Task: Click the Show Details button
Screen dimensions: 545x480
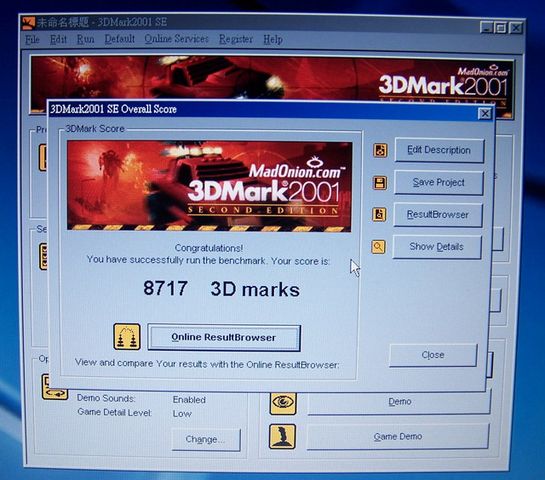Action: point(437,247)
